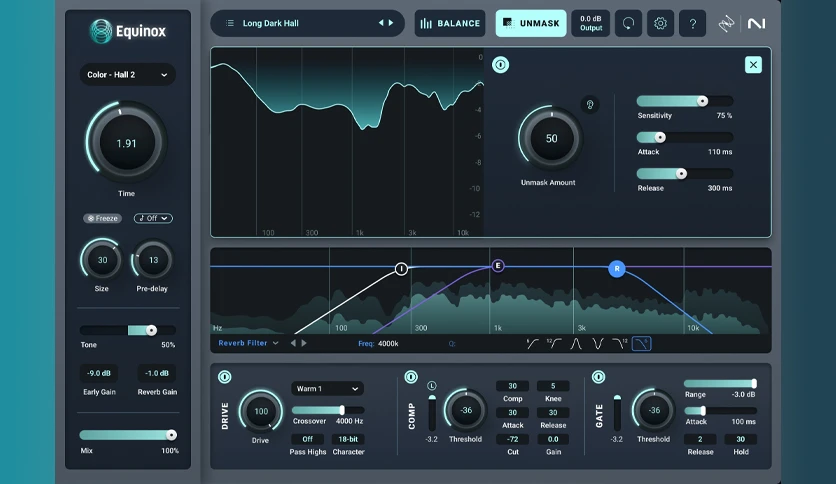Viewport: 836px width, 484px height.
Task: Toggle the Comp link L button
Action: pyautogui.click(x=432, y=385)
